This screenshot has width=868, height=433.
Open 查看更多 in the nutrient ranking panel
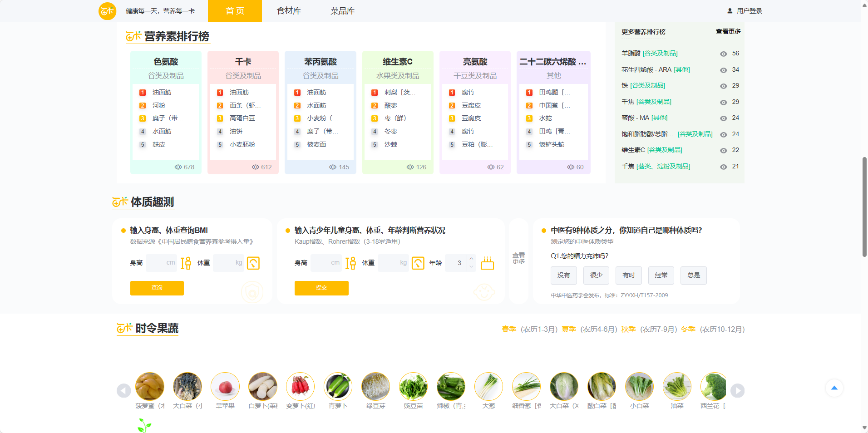(727, 31)
